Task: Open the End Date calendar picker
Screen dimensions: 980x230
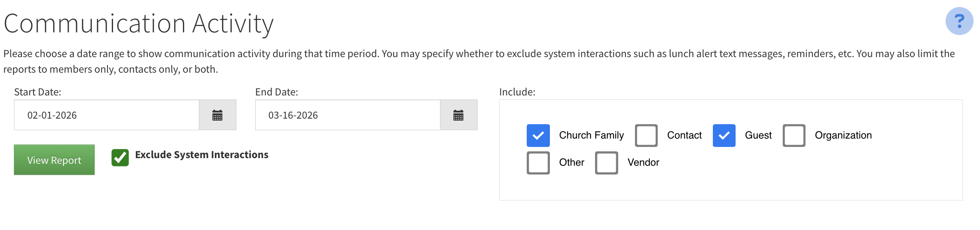Action: click(x=458, y=115)
